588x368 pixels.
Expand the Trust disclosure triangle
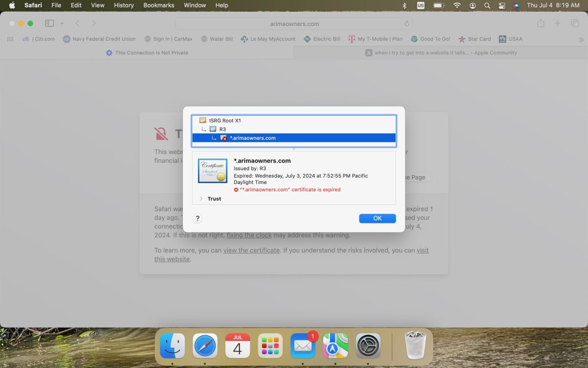click(201, 199)
